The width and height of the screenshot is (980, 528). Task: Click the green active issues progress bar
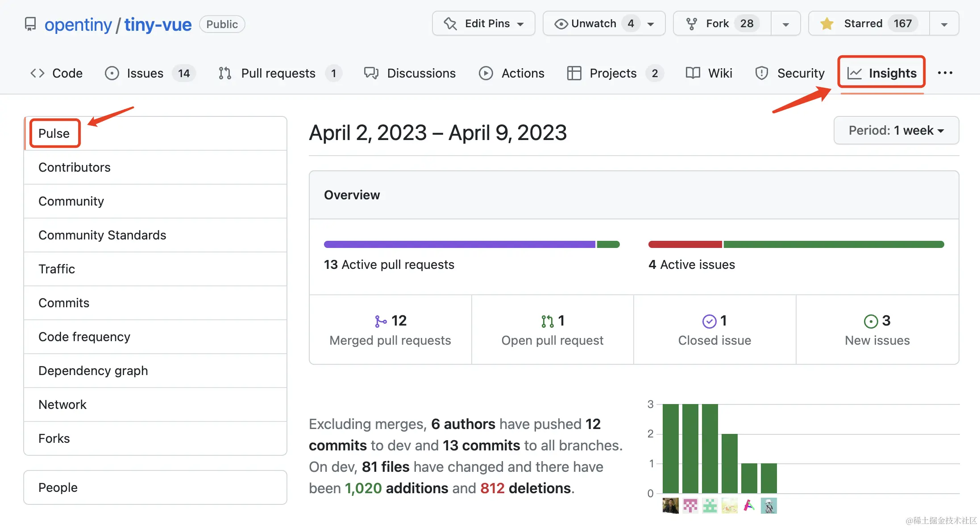pyautogui.click(x=834, y=244)
